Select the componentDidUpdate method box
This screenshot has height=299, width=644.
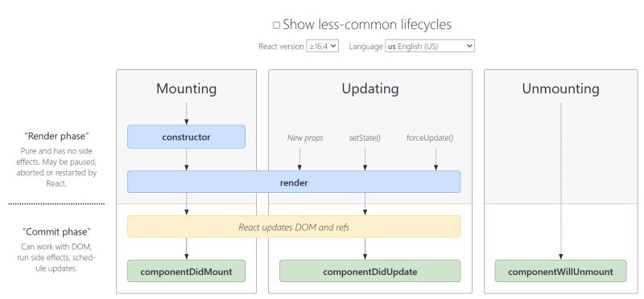[x=370, y=271]
